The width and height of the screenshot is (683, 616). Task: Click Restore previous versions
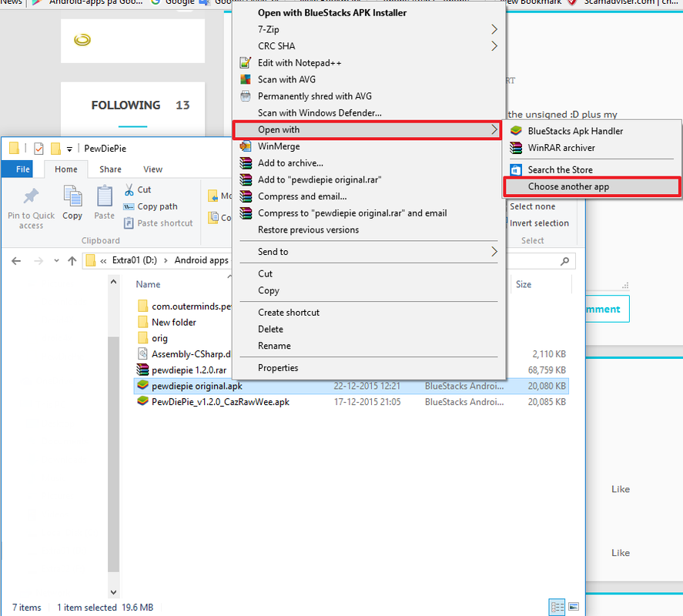(369, 229)
